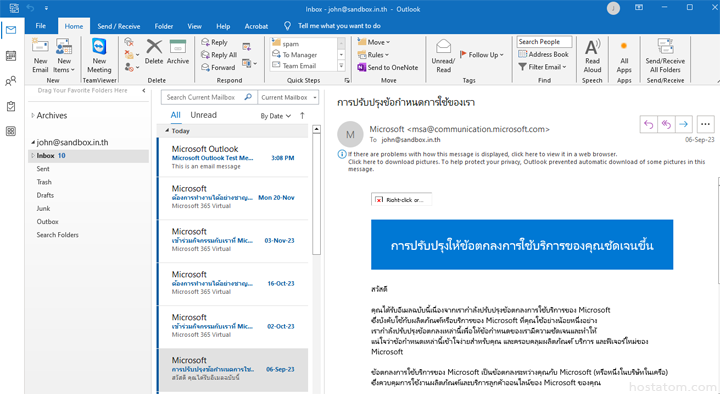Switch to the Send / Receive tab

(118, 26)
